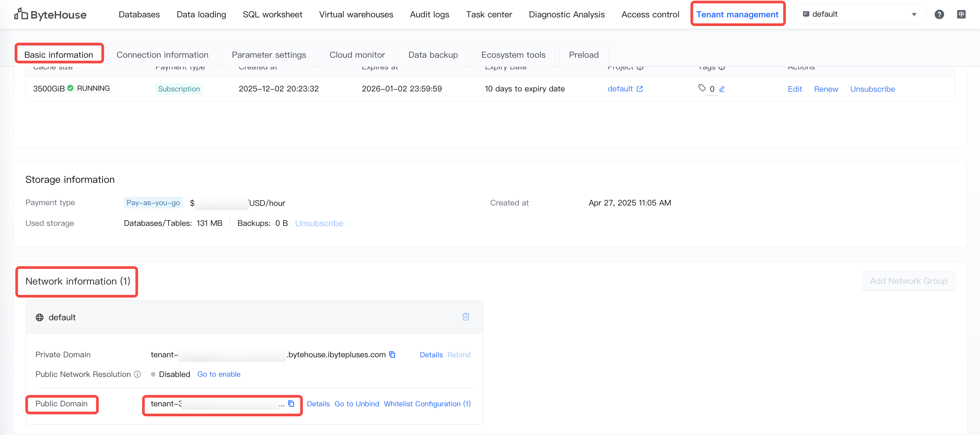Image resolution: width=980 pixels, height=435 pixels.
Task: Click the language switch icon in header
Action: coord(961,14)
